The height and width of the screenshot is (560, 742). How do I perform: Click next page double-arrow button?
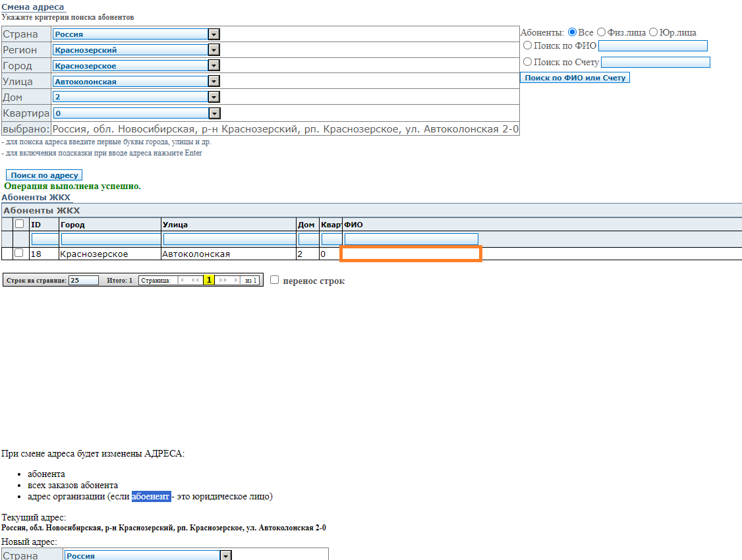(223, 280)
